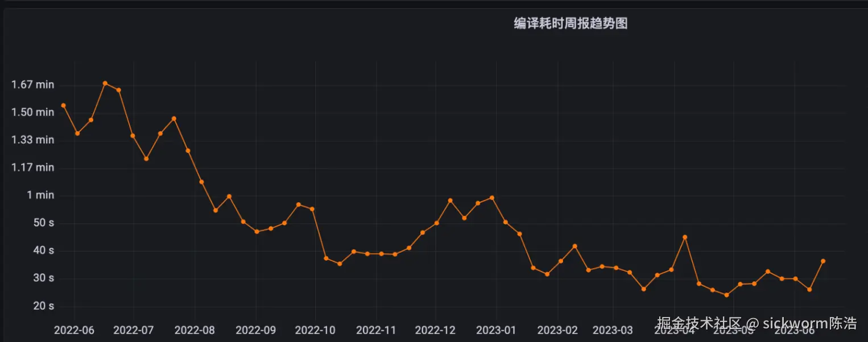Click the 2022-11 x-axis label
The width and height of the screenshot is (868, 342).
click(x=376, y=330)
